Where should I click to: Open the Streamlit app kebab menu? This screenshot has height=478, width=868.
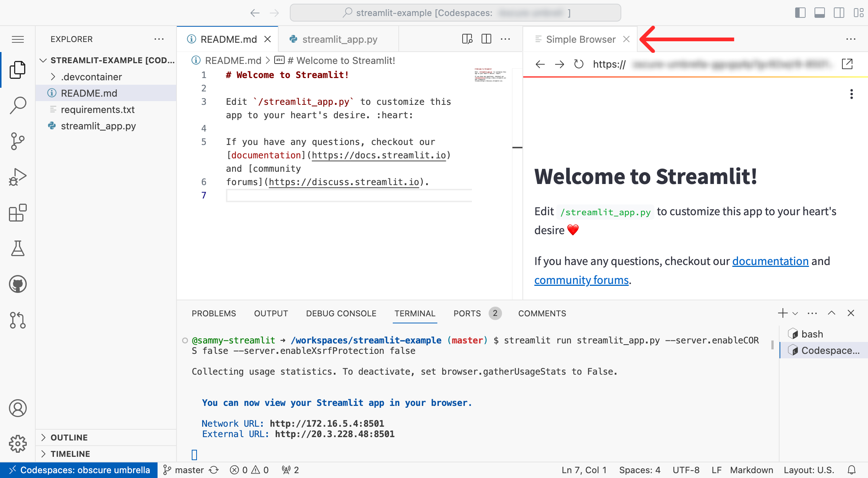coord(851,94)
